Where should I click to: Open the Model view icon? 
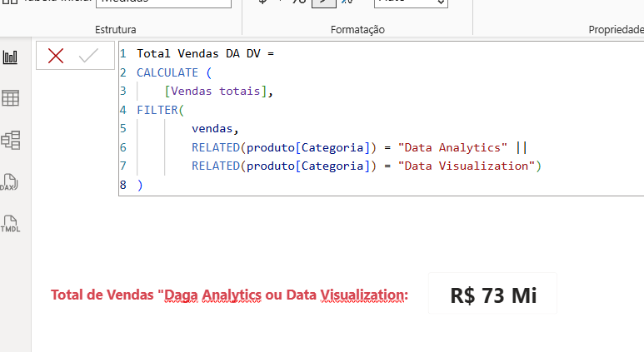(x=10, y=141)
